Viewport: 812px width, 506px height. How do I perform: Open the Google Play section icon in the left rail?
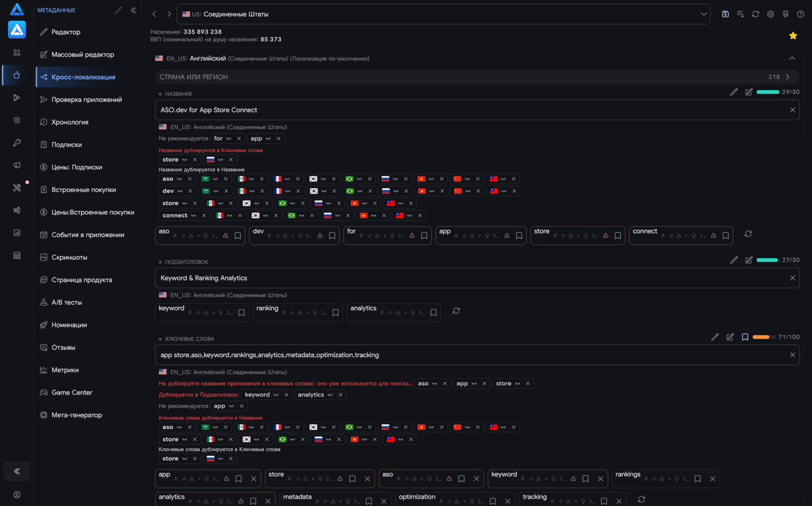pos(17,97)
